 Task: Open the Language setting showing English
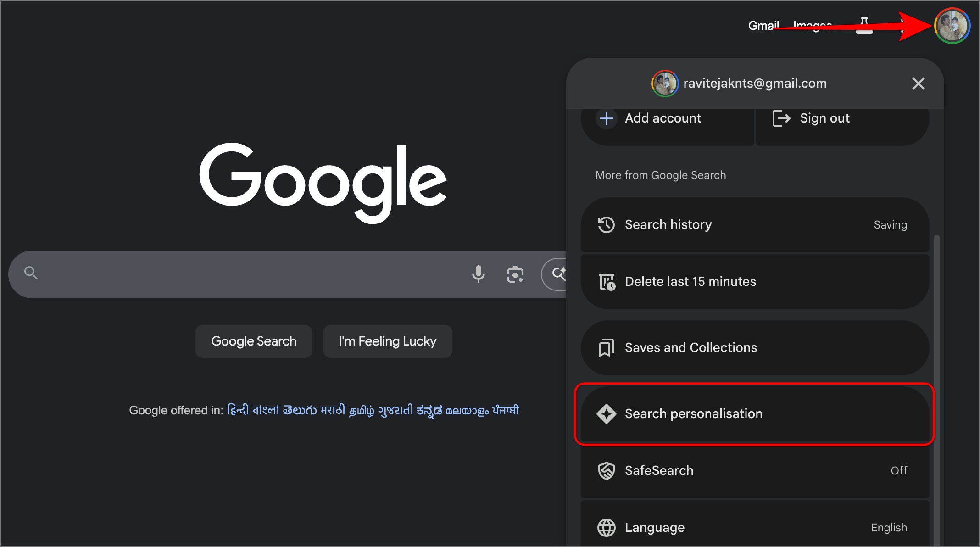click(888, 527)
